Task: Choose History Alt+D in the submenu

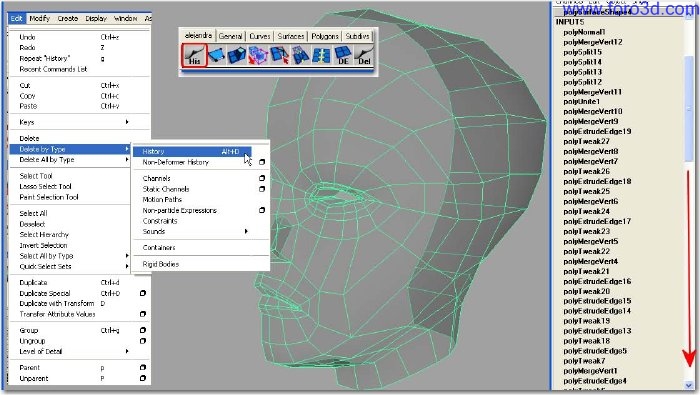Action: tap(192, 152)
